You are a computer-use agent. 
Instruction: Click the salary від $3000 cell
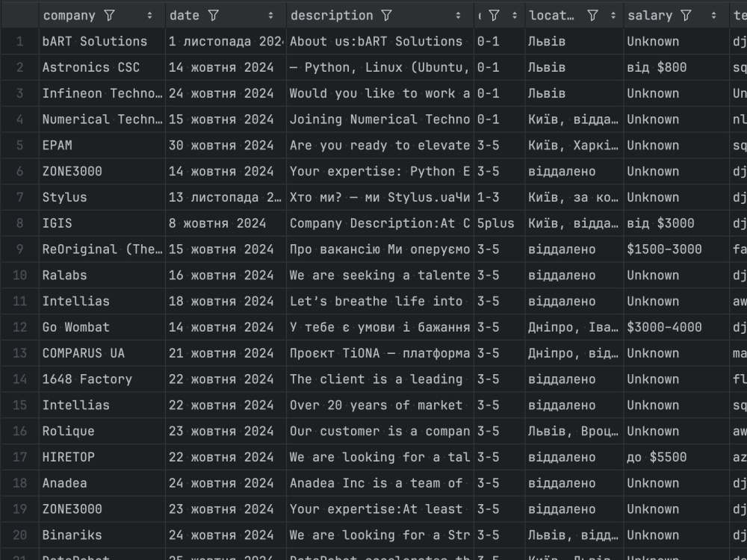[676, 223]
